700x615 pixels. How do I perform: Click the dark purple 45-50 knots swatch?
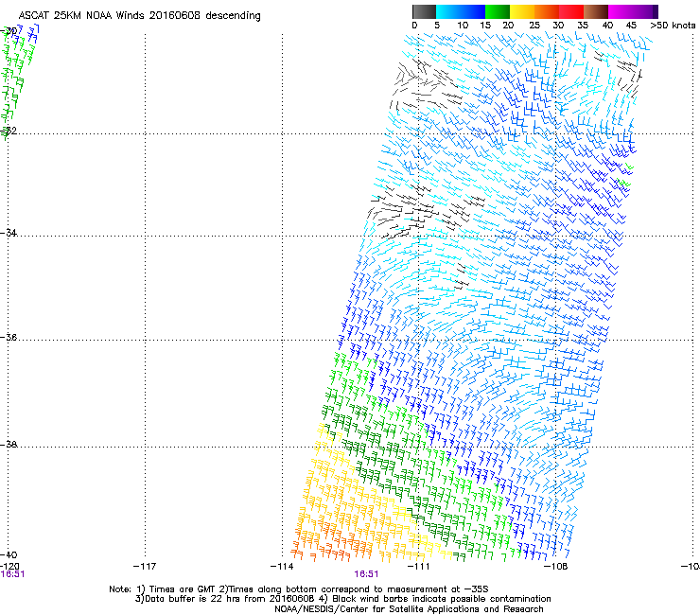pyautogui.click(x=645, y=11)
